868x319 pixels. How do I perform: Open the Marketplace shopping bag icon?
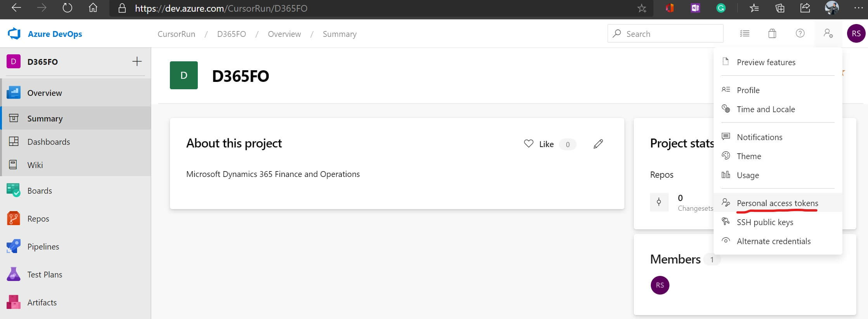click(772, 34)
